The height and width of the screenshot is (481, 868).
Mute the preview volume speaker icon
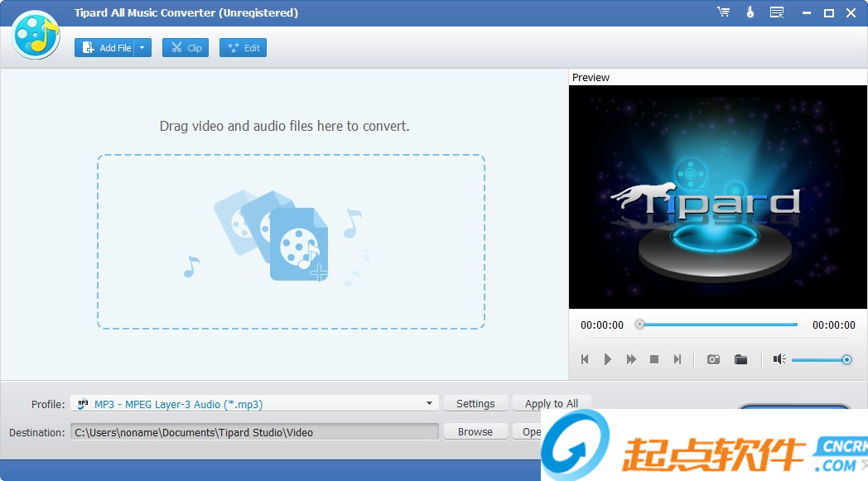(x=779, y=359)
